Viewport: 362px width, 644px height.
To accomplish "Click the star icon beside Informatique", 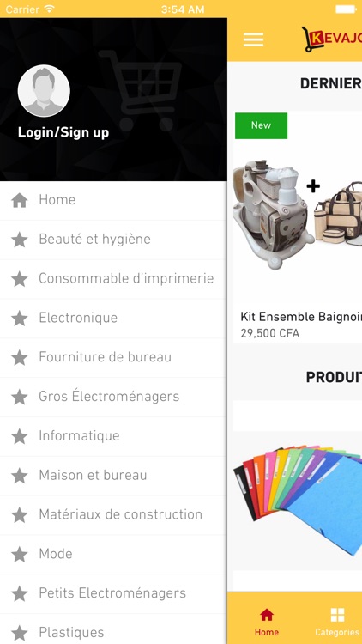I will pyautogui.click(x=19, y=436).
